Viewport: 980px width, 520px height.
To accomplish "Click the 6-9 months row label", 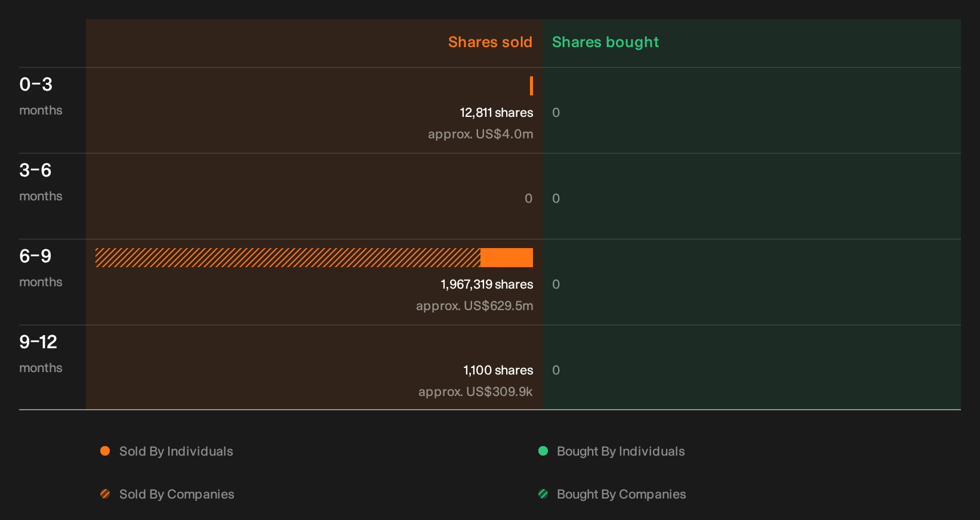I will pos(41,268).
